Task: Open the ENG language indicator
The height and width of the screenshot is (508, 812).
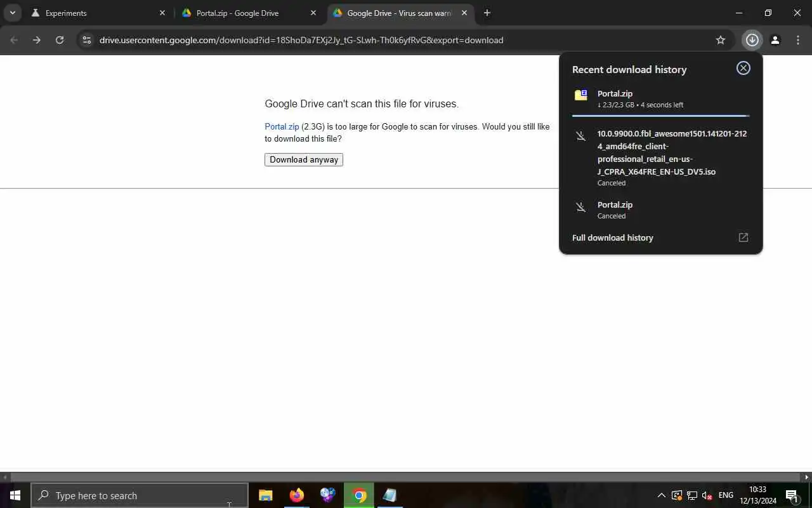Action: (726, 495)
